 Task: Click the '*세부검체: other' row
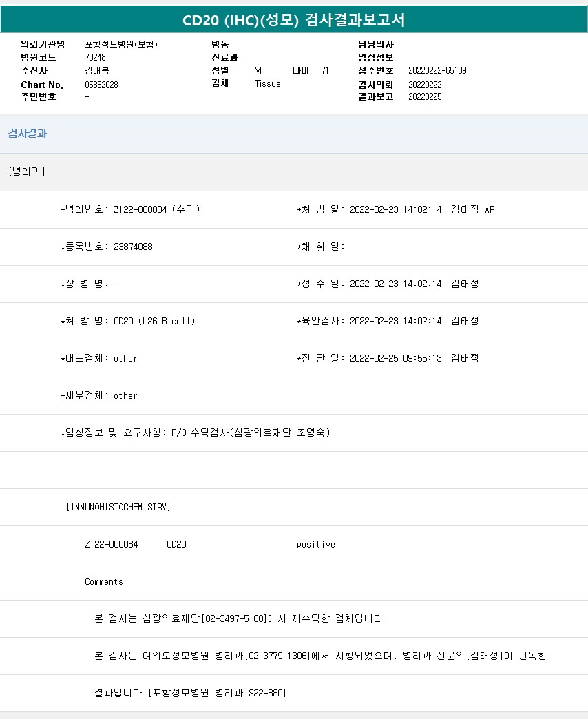99,395
